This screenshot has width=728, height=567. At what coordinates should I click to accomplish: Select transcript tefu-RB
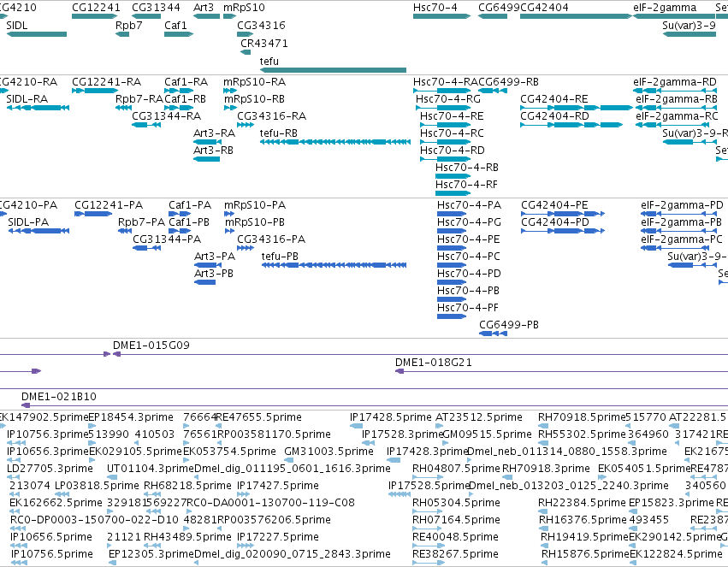tap(334, 142)
